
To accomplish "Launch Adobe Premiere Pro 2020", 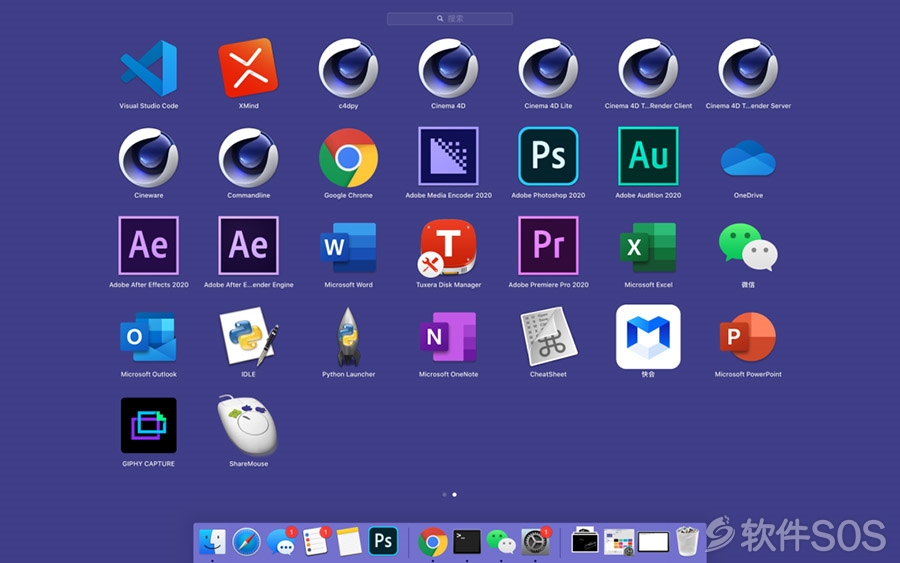I will (548, 246).
